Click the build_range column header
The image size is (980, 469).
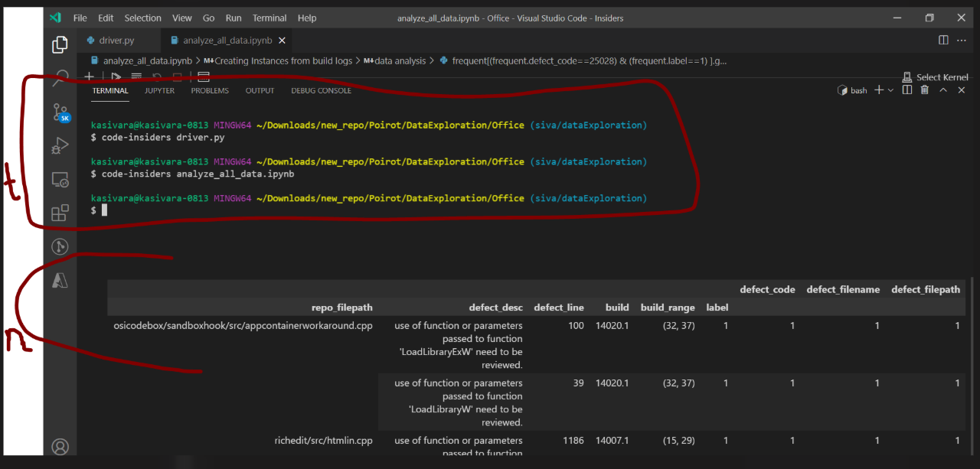(668, 308)
